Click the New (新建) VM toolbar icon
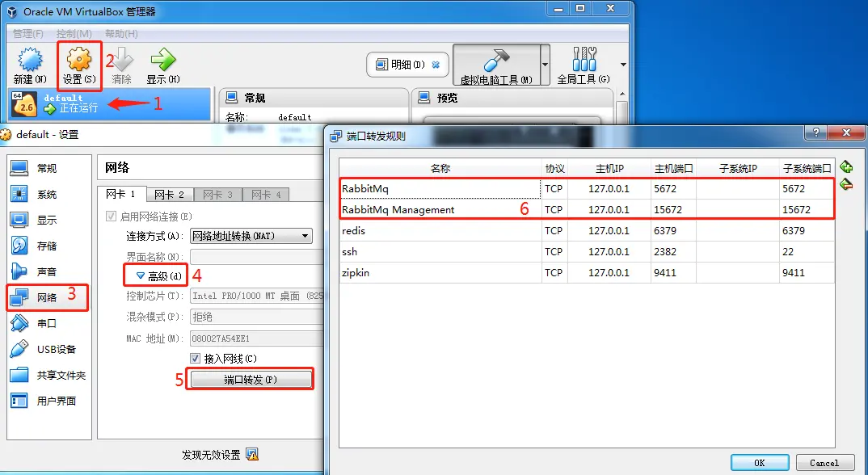This screenshot has width=868, height=475. click(30, 65)
